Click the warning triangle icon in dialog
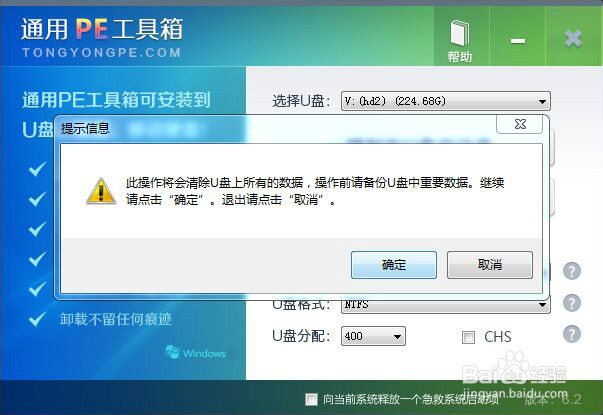 101,191
